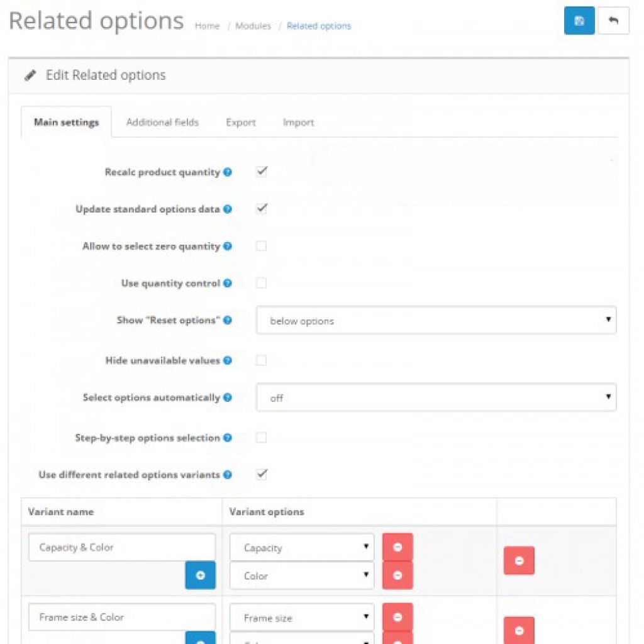Click the back arrow icon button
The height and width of the screenshot is (644, 644).
pos(613,21)
